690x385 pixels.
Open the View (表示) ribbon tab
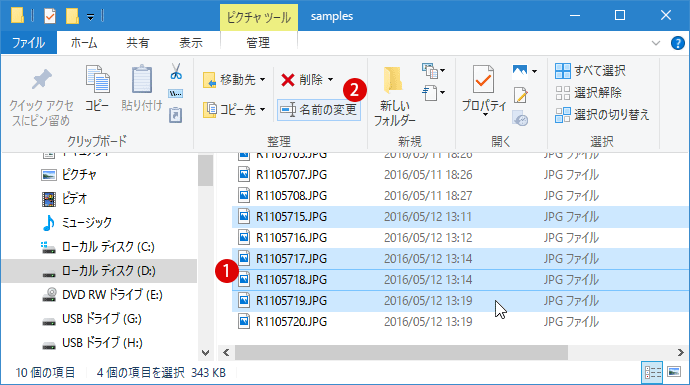click(191, 43)
